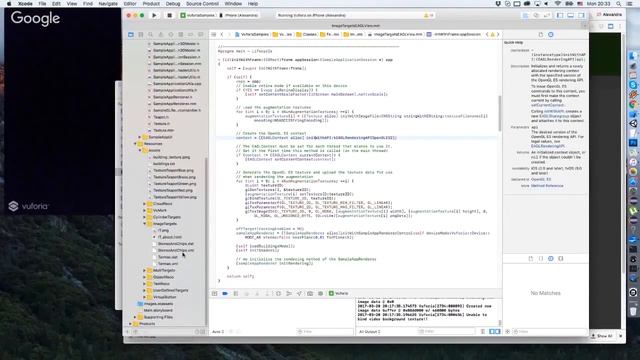
Task: Collapse the ImageTargets folder
Action: (x=144, y=224)
